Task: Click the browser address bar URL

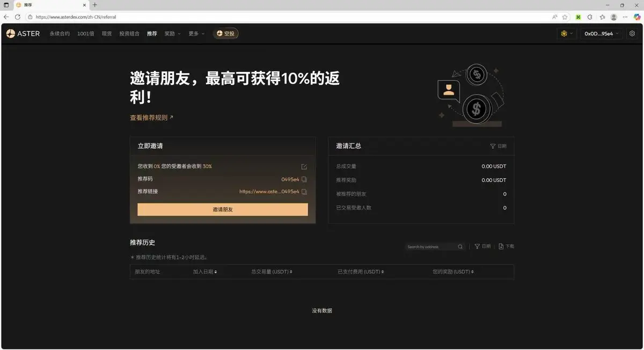Action: click(76, 17)
